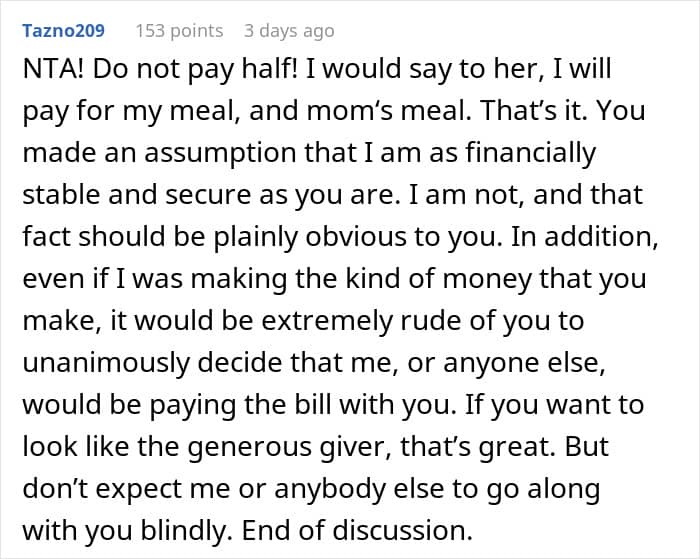
Task: Click the word unanimously in the comment
Action: tap(106, 363)
